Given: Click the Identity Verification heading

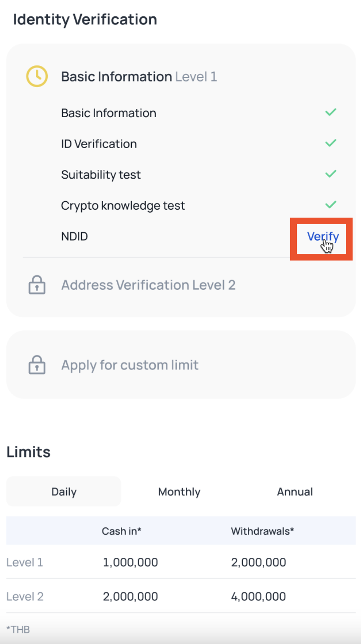Looking at the screenshot, I should pyautogui.click(x=85, y=19).
